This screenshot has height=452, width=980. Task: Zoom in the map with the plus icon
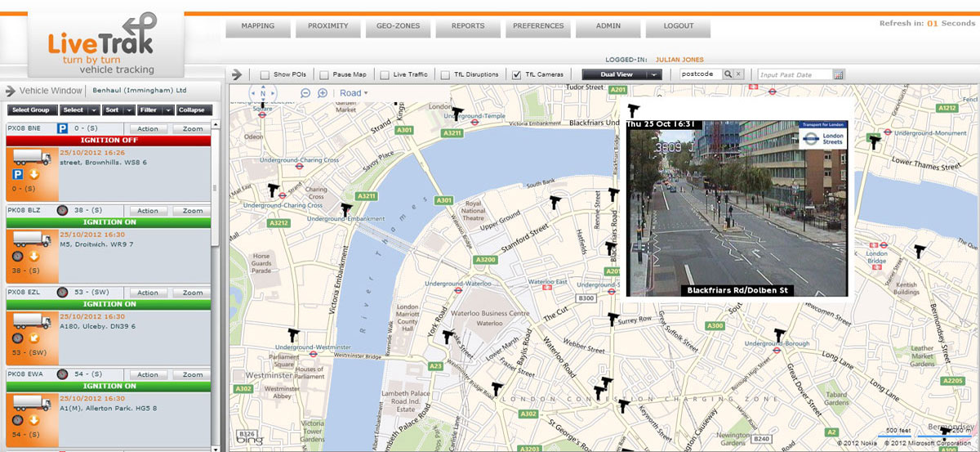[x=323, y=93]
